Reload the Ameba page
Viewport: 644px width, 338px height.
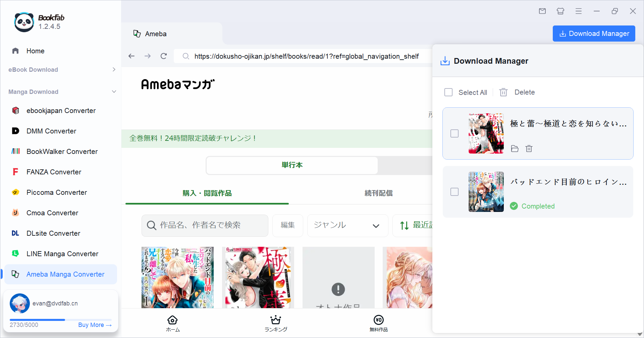tap(164, 56)
